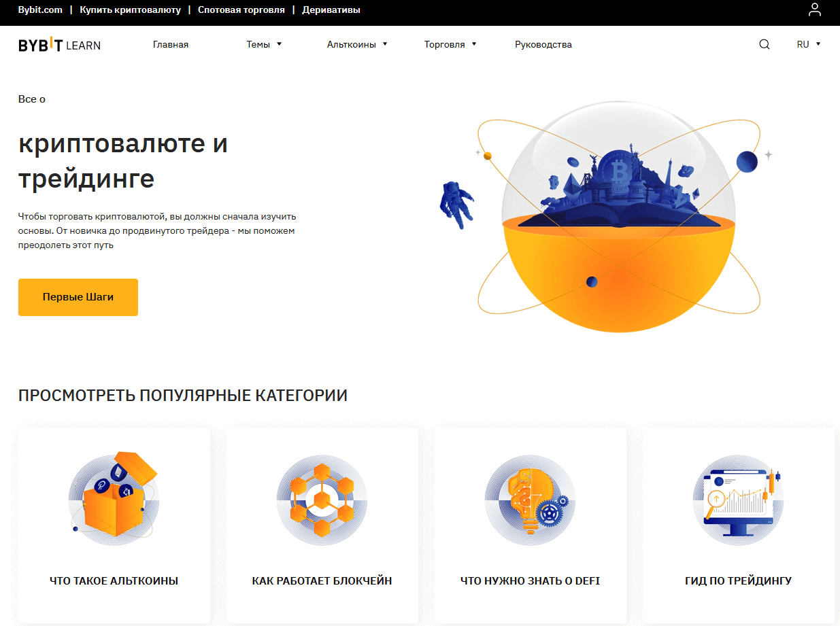Viewport: 840px width, 626px height.
Task: Open the Руководства menu item
Action: pos(543,44)
